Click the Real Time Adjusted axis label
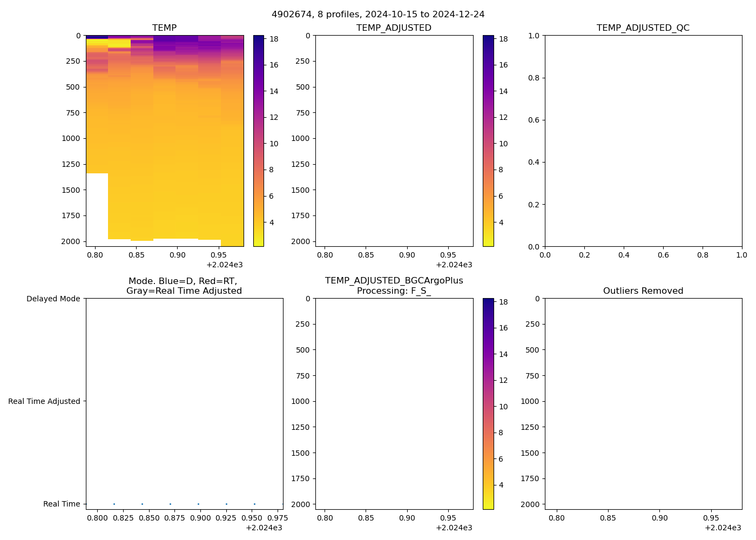 pos(44,401)
